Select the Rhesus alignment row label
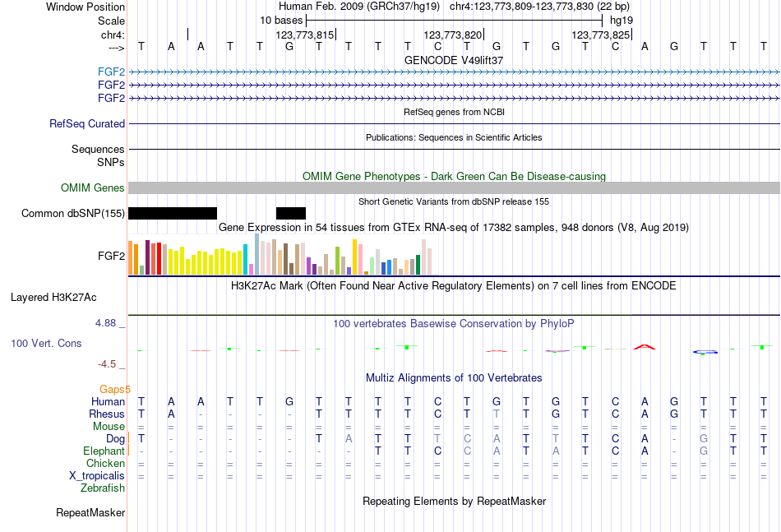Viewport: 781px width, 532px height. [x=107, y=414]
